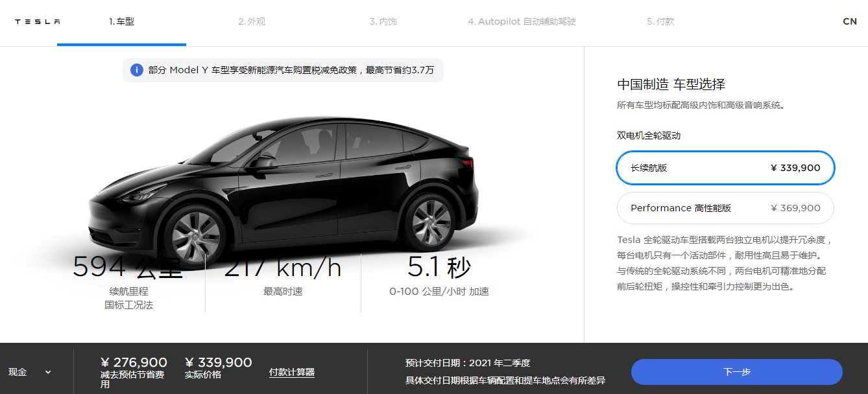Open the 付款计算器 link
Image resolution: width=868 pixels, height=394 pixels.
(x=292, y=372)
